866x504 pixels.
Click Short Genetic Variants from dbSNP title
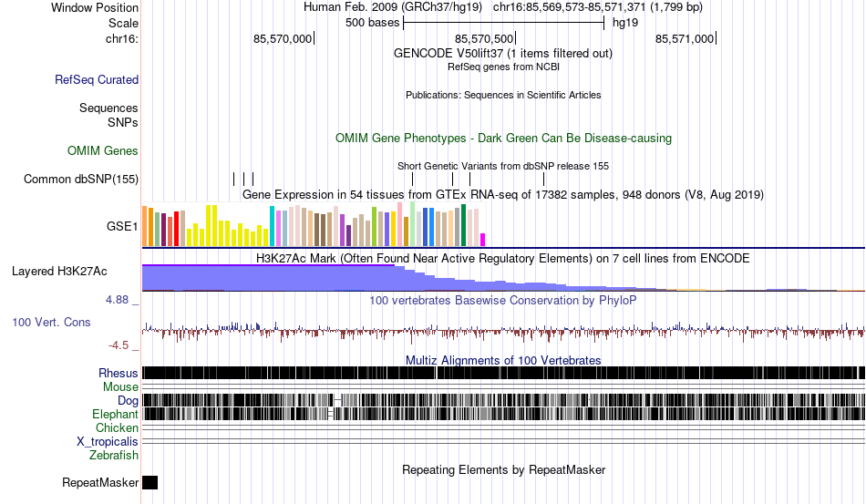[x=503, y=166]
